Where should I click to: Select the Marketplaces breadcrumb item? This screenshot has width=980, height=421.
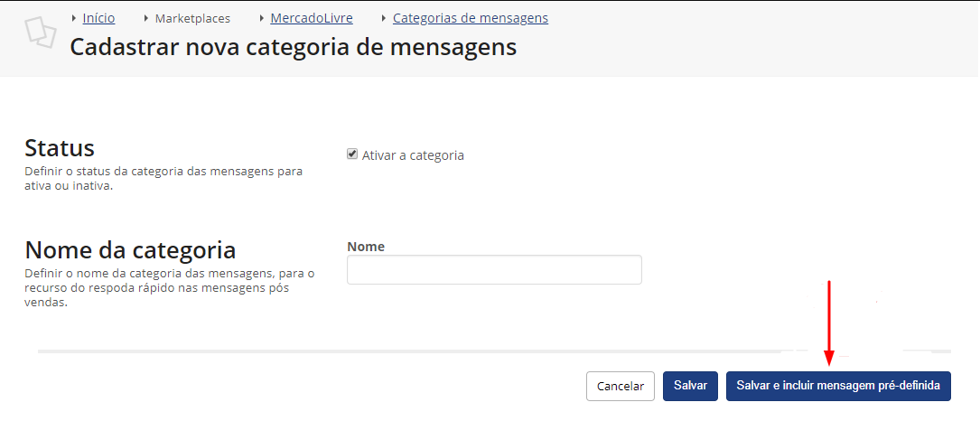tap(192, 19)
